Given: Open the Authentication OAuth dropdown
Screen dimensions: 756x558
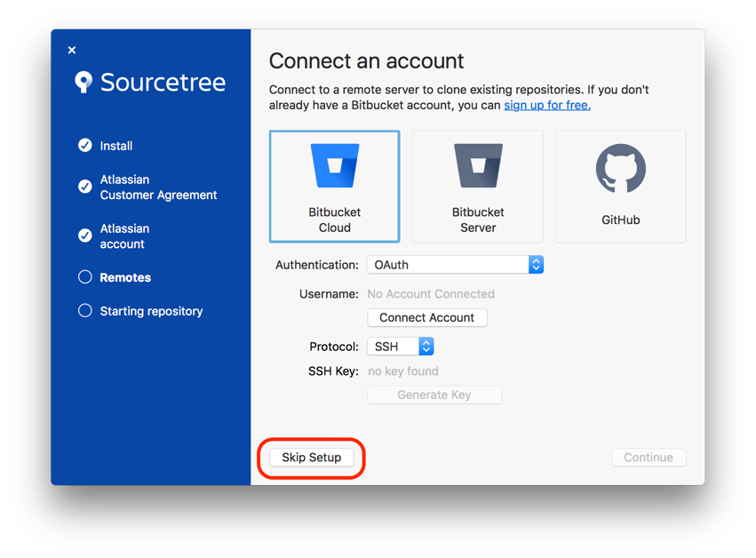Looking at the screenshot, I should coord(455,265).
